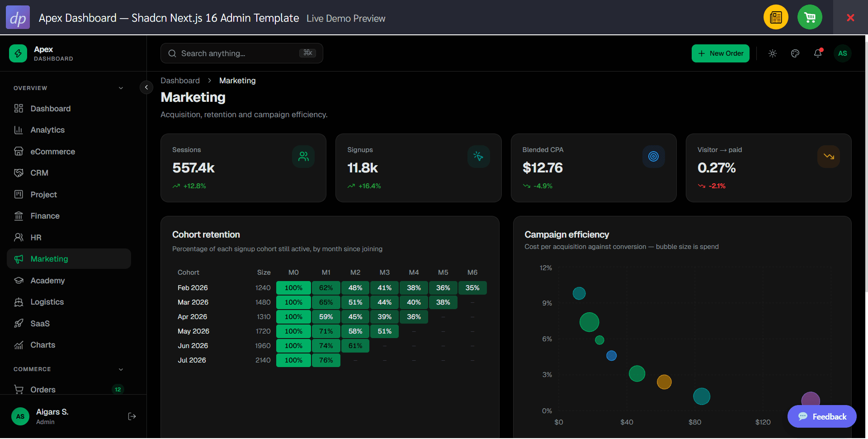
Task: Click the Finance bank icon
Action: (19, 216)
